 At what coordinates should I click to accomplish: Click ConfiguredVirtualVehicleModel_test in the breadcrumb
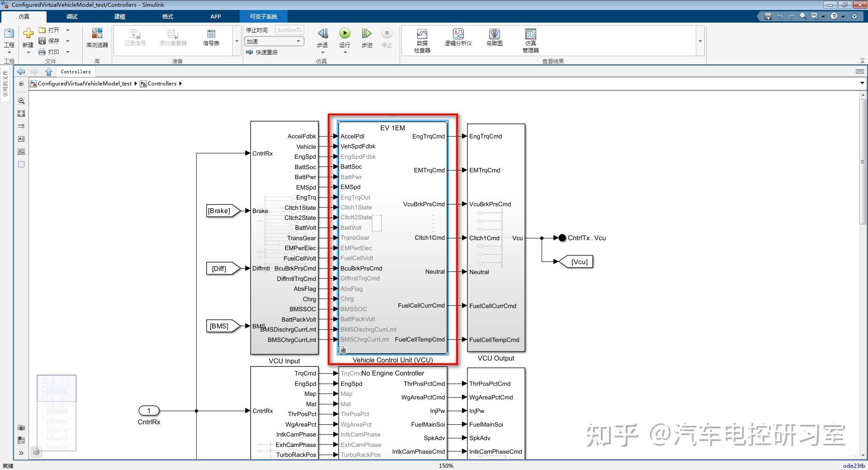point(85,83)
